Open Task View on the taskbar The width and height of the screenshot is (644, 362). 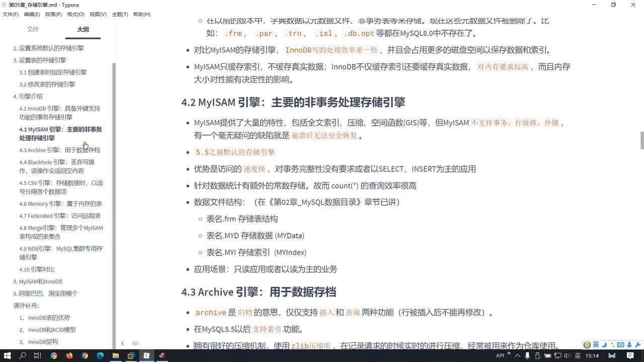tap(37, 355)
